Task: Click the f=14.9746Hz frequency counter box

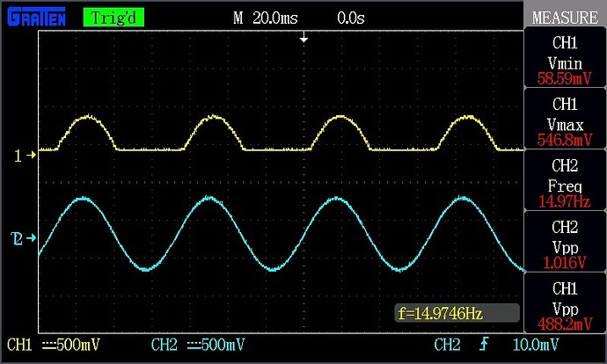Action: [x=457, y=313]
